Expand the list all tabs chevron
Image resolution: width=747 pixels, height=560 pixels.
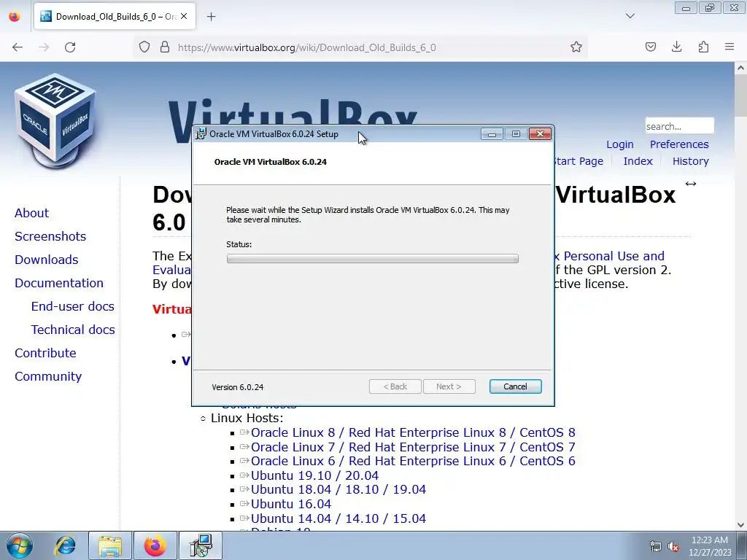click(630, 16)
